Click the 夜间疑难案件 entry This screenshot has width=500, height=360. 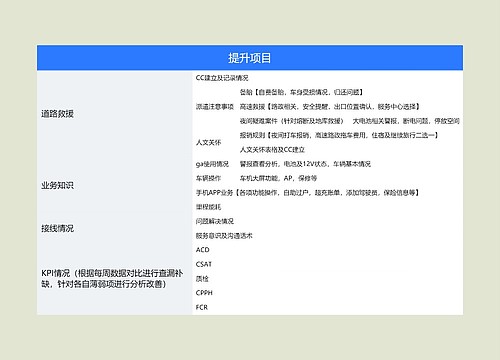(291, 121)
